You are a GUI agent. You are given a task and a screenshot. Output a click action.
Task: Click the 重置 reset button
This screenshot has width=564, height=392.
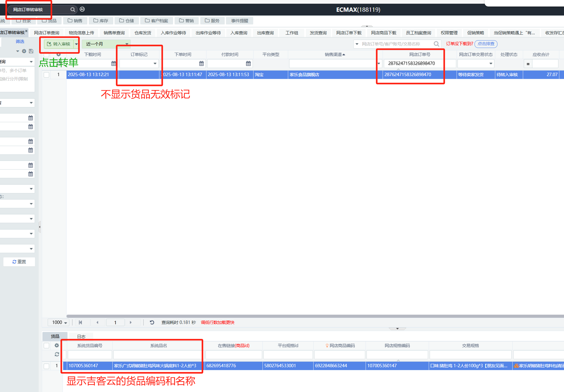tap(19, 262)
